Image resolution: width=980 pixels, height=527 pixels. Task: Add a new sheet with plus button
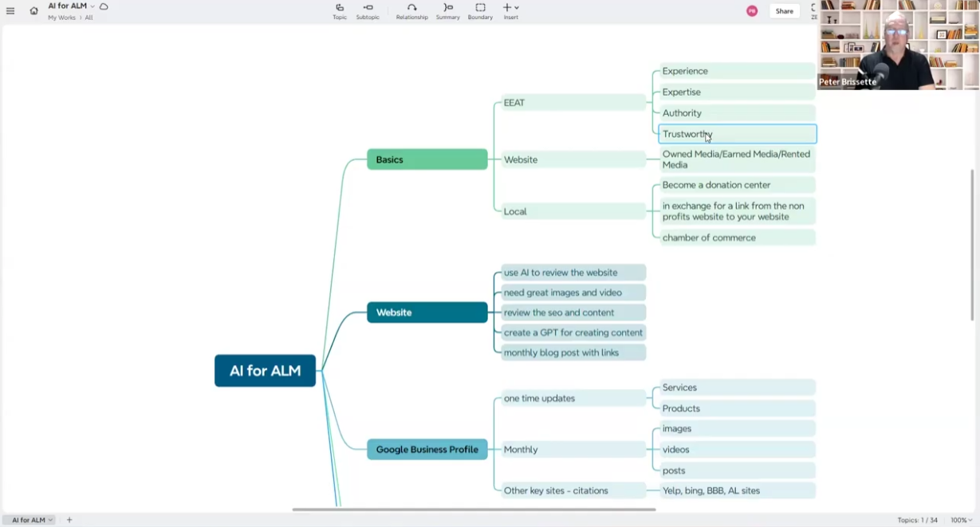[69, 520]
